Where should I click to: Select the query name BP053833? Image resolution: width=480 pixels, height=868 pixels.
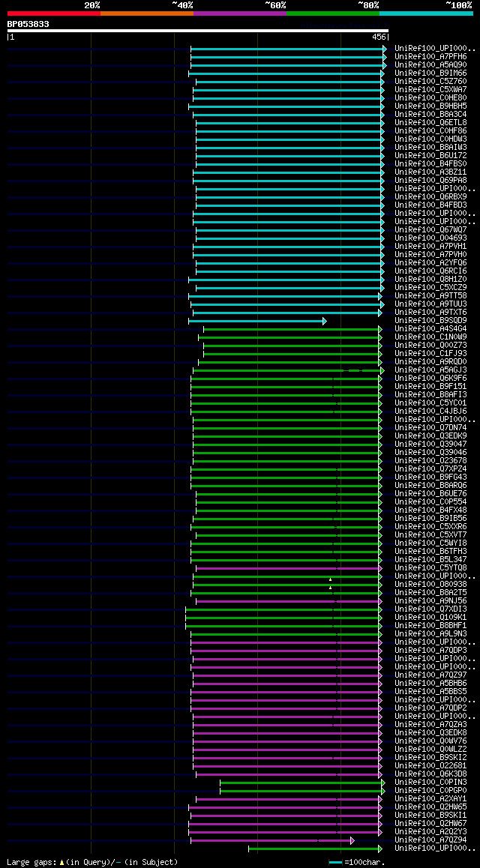coord(28,24)
